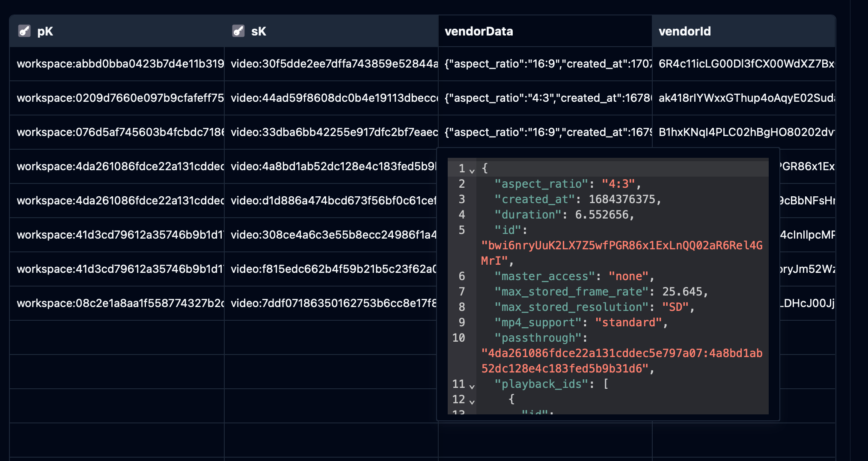Select the pK column header

tap(45, 31)
